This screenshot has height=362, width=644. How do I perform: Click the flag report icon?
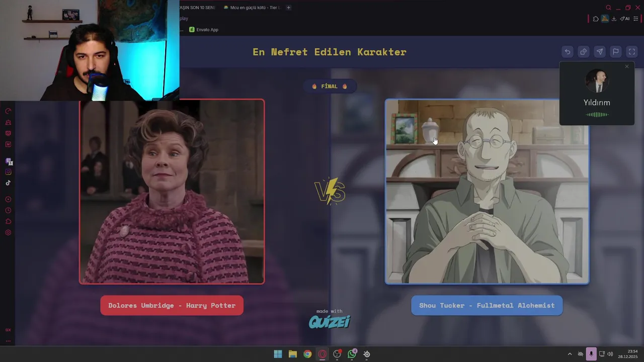tap(616, 52)
